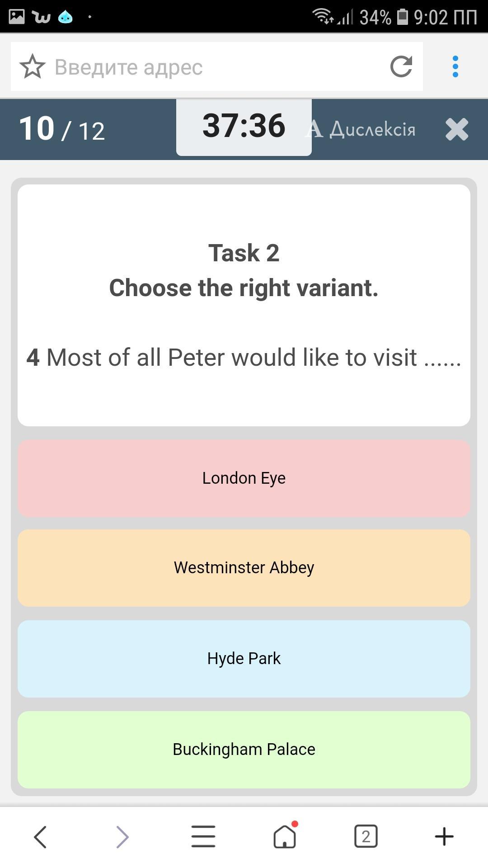Tap the quiz countdown timer

[244, 126]
